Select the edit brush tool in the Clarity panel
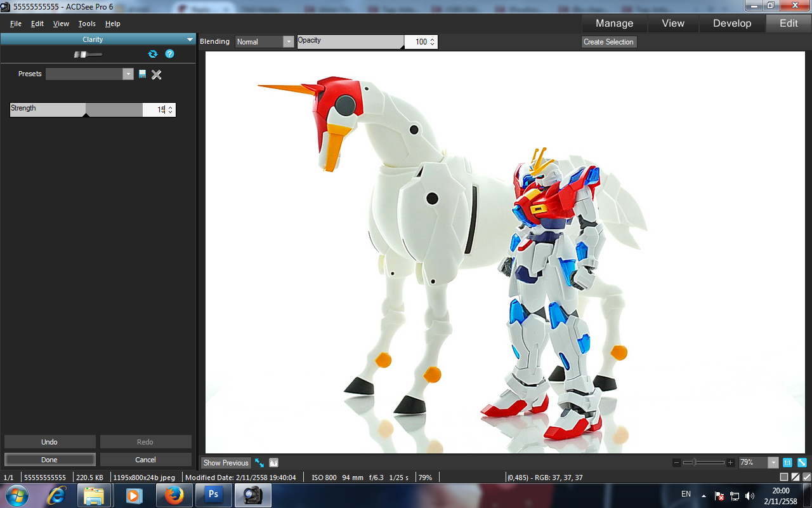This screenshot has width=812, height=508. tap(88, 55)
